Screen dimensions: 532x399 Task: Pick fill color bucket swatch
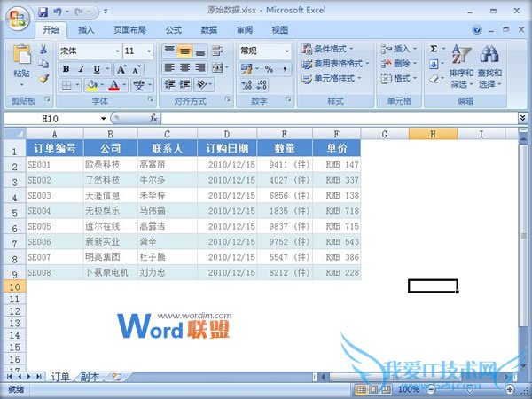[x=91, y=85]
